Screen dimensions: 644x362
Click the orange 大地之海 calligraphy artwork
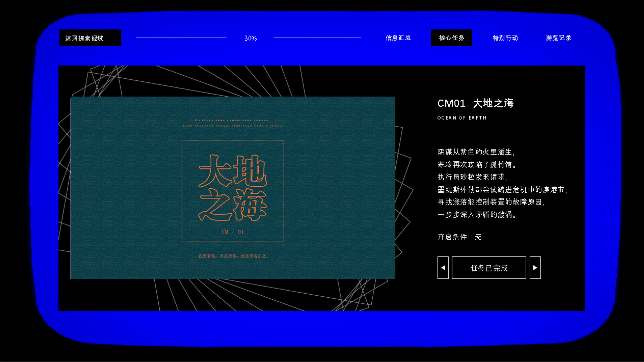click(232, 188)
